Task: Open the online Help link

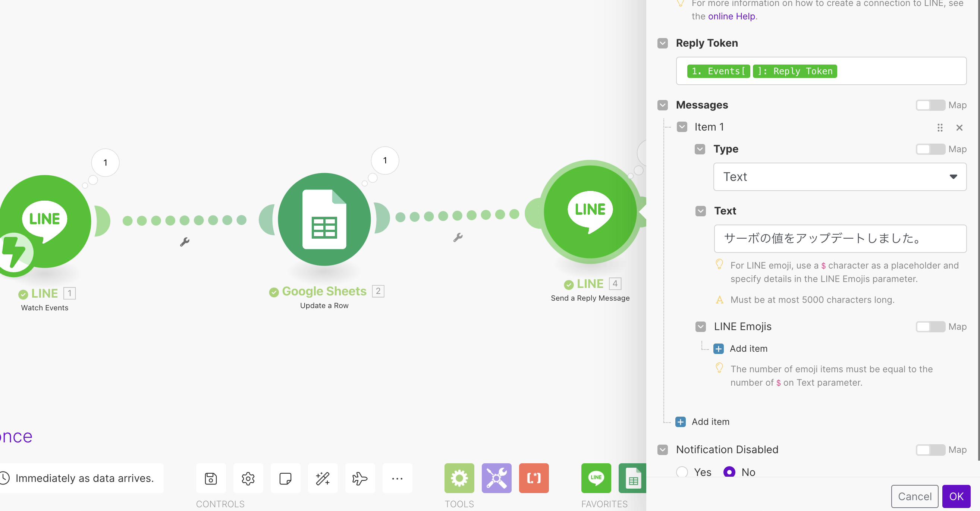Action: pyautogui.click(x=731, y=16)
